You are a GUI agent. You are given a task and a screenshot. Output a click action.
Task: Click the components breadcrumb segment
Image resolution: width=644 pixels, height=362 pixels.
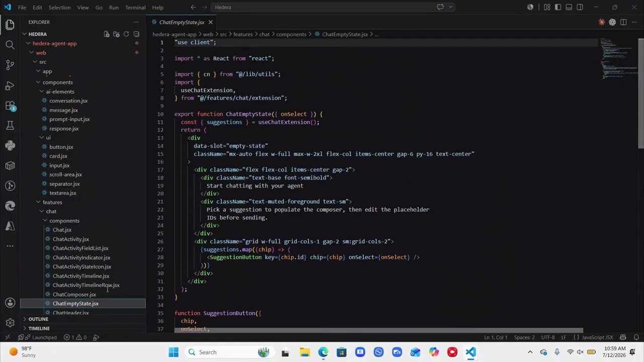291,34
